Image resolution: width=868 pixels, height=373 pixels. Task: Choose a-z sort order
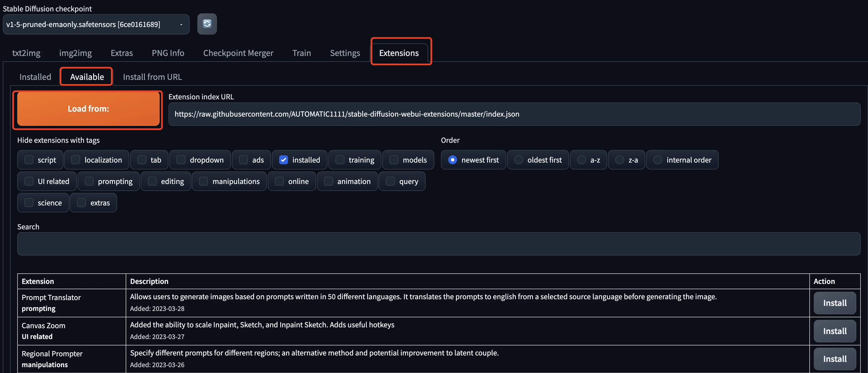pyautogui.click(x=582, y=160)
